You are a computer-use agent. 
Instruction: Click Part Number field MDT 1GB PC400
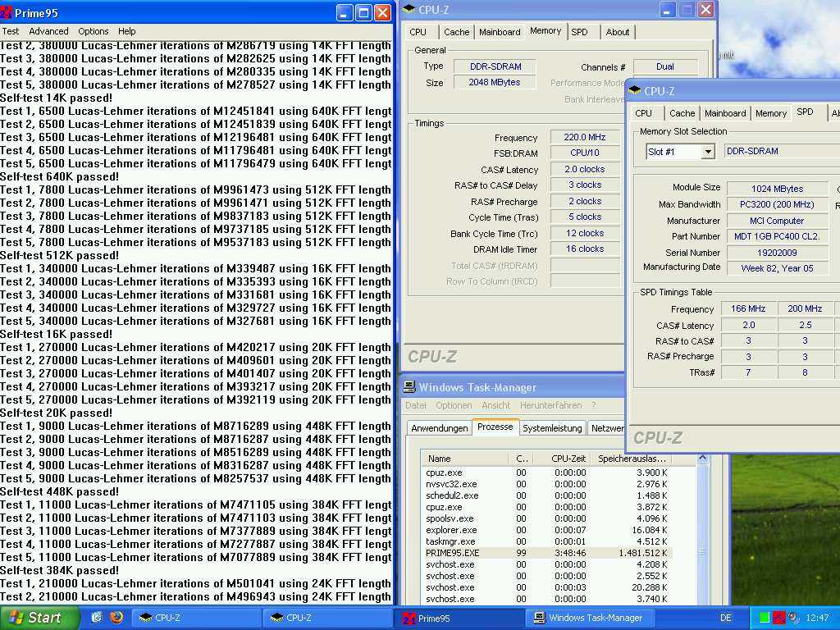pos(778,236)
